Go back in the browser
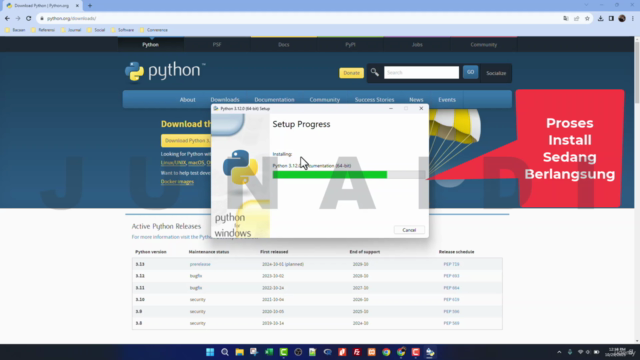The width and height of the screenshot is (640, 360). click(7, 18)
